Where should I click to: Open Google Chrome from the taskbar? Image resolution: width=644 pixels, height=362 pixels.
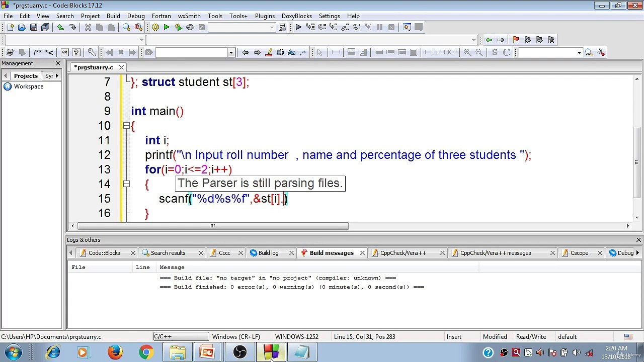click(146, 352)
